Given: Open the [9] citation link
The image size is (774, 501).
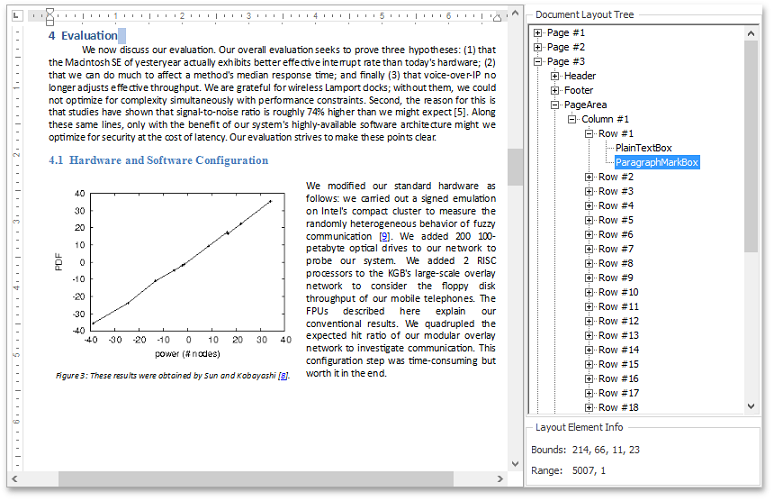Looking at the screenshot, I should point(385,236).
